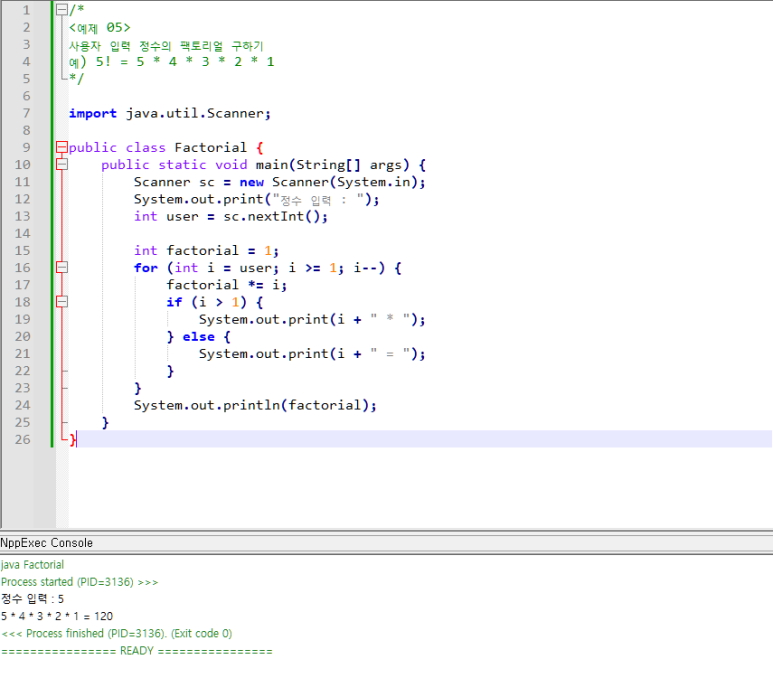Viewport: 773px width, 678px height.
Task: Click '5 * 4 * 3 * 2 * 1 = 120' output
Action: click(x=57, y=616)
